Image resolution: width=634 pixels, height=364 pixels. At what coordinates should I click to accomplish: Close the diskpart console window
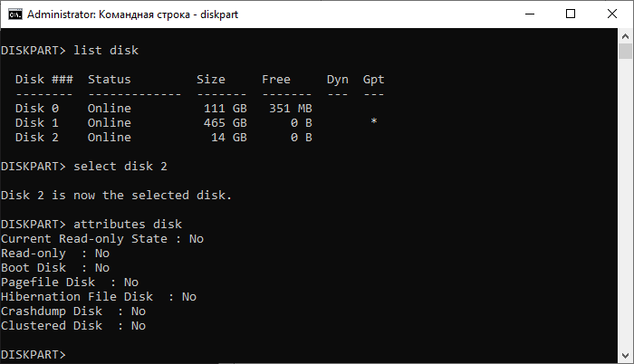pyautogui.click(x=611, y=14)
